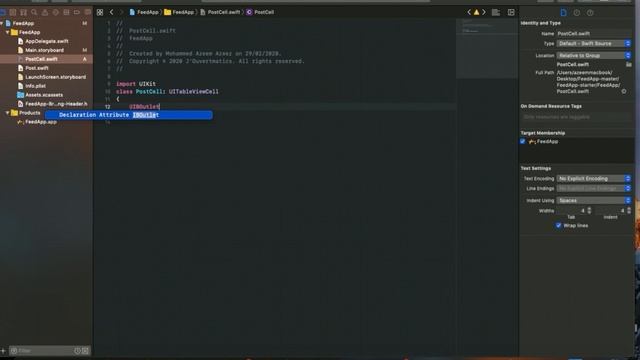Open the Text Encoding dropdown
The image size is (640, 360).
click(x=594, y=178)
